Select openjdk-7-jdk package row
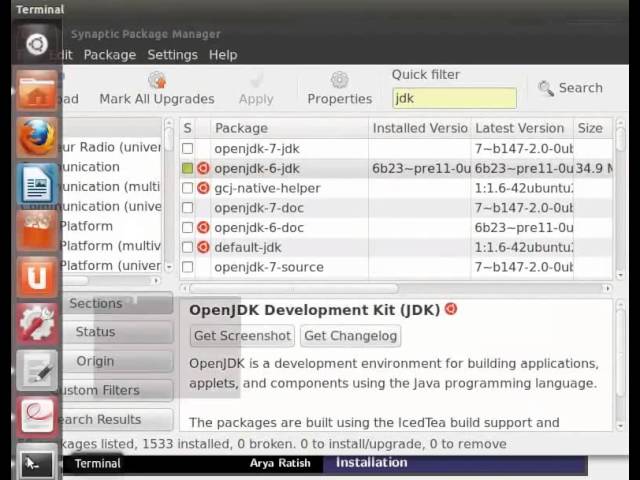 pos(396,149)
